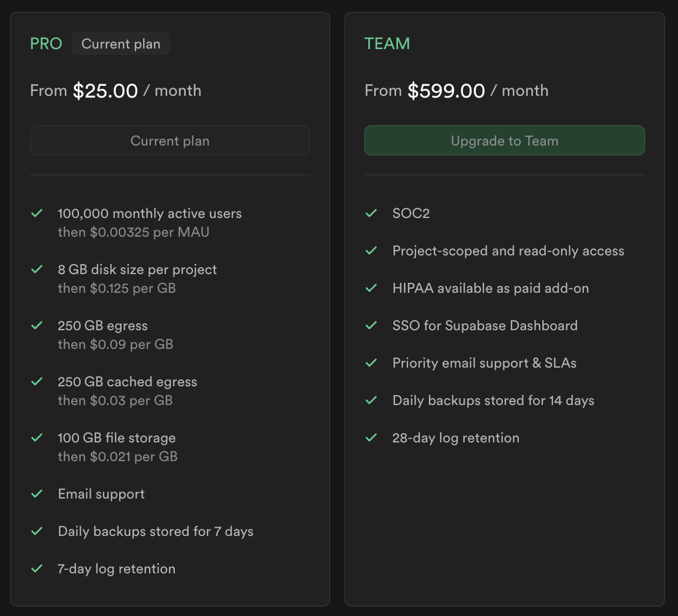
Task: Click the checkmark beside 7-day log retention
Action: click(37, 569)
